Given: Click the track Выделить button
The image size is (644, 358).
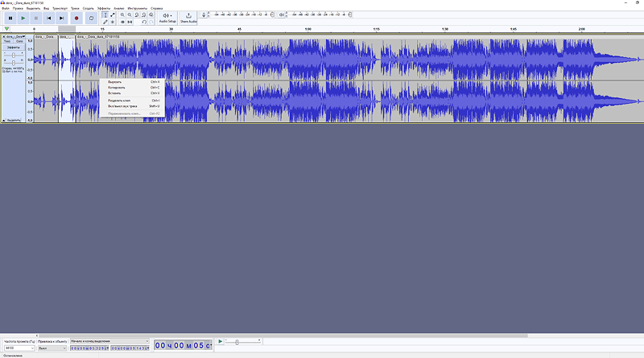Looking at the screenshot, I should (14, 121).
